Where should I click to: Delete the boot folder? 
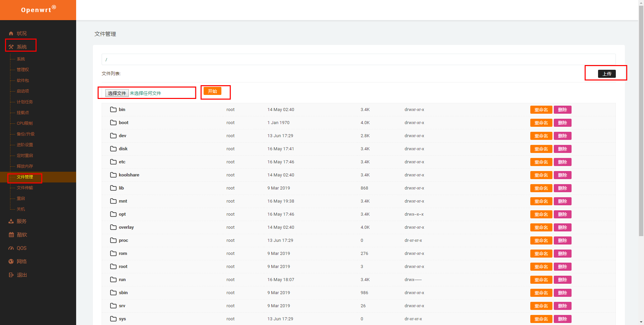(562, 123)
